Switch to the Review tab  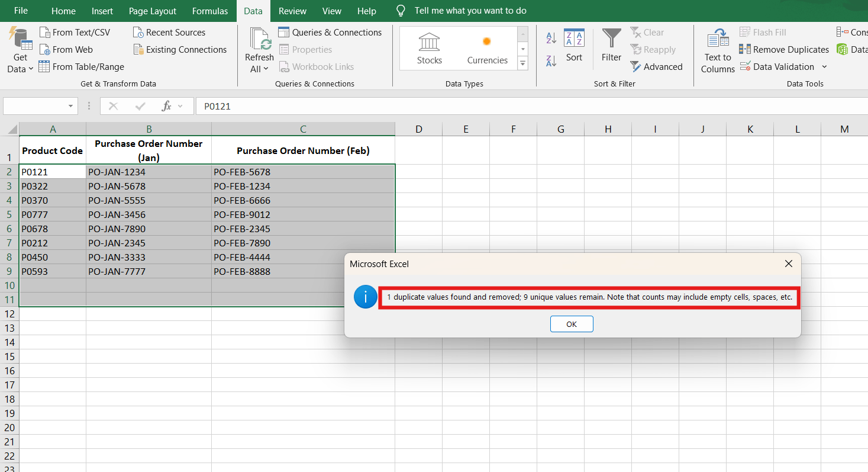pyautogui.click(x=292, y=11)
